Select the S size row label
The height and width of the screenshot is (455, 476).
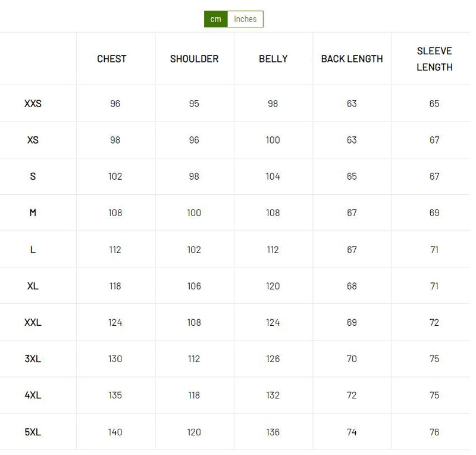click(33, 176)
